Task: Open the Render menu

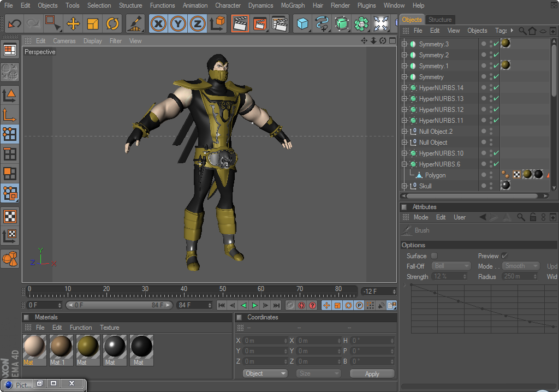Action: tap(340, 5)
